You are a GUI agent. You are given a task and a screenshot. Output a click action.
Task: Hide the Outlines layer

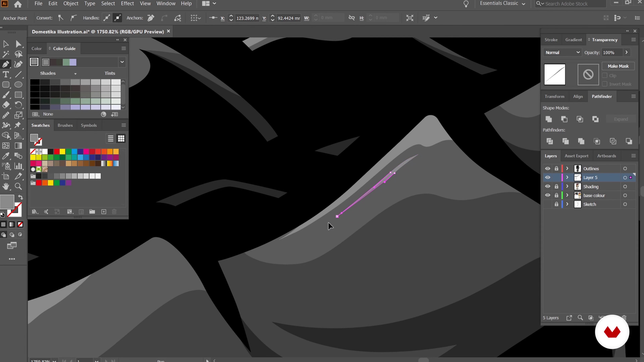[548, 169]
